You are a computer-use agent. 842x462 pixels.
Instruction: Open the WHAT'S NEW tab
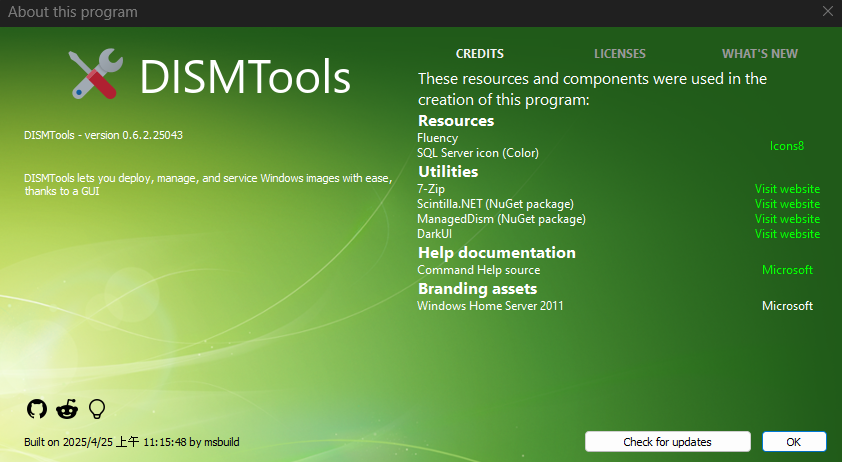coord(759,54)
